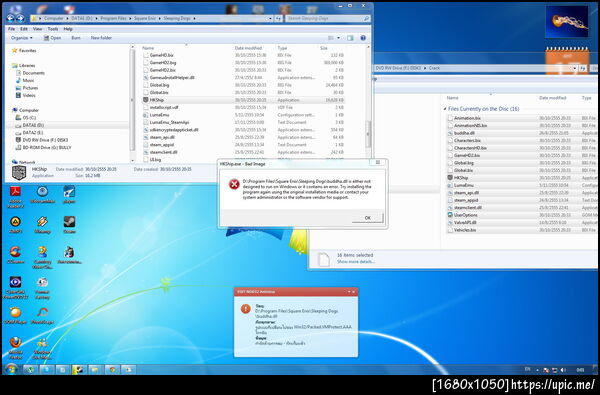Open GOM Player desktop icon
The image size is (600, 395).
point(15,315)
